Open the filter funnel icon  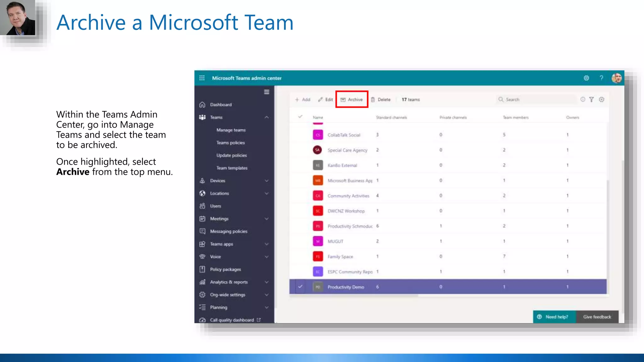click(x=591, y=100)
